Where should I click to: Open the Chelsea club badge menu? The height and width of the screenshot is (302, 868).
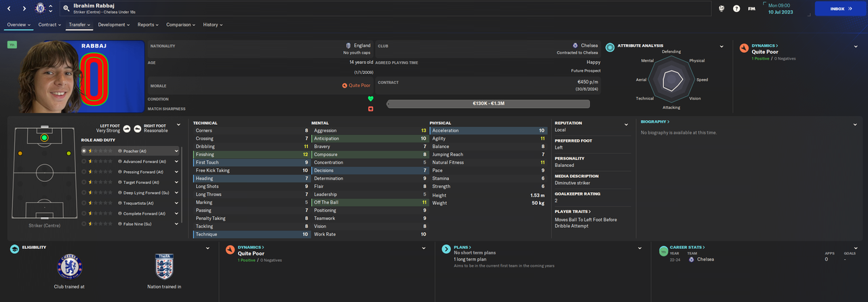(41, 8)
